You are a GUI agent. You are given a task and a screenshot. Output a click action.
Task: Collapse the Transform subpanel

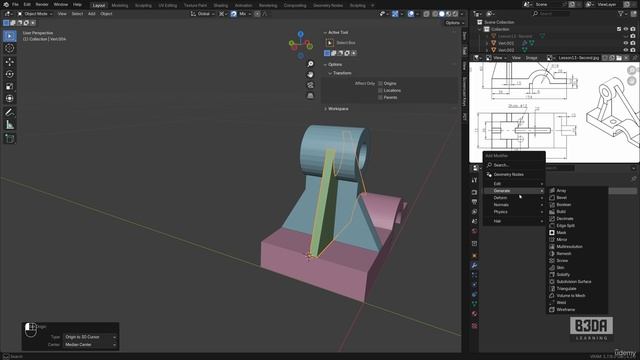click(330, 73)
